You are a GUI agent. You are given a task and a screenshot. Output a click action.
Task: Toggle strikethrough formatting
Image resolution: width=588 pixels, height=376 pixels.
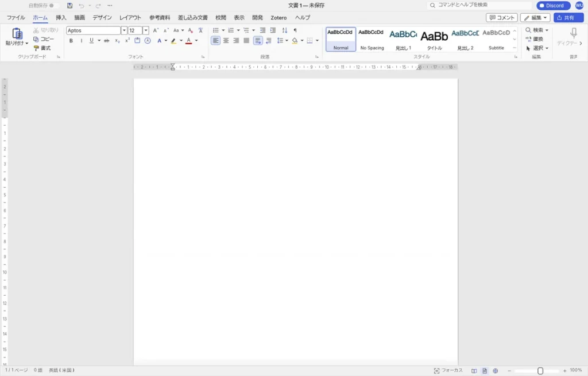click(x=106, y=41)
